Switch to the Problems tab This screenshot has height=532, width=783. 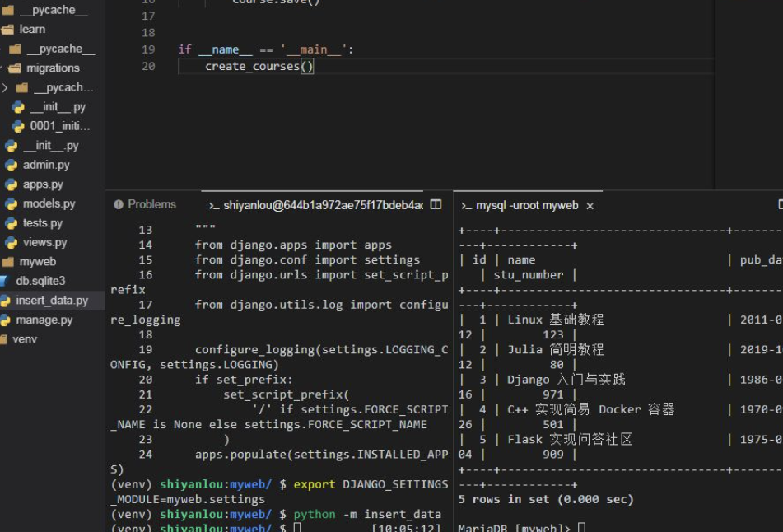coord(151,205)
